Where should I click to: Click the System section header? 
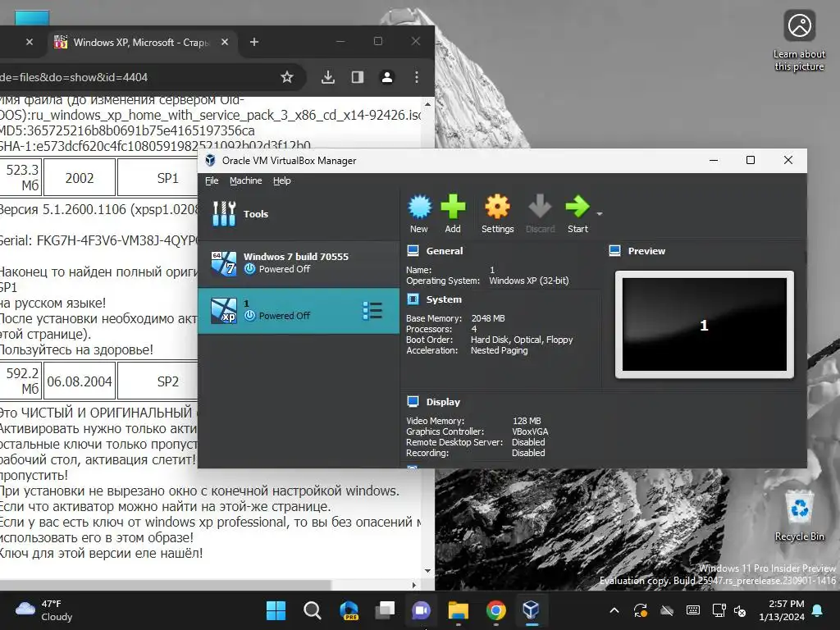point(444,299)
